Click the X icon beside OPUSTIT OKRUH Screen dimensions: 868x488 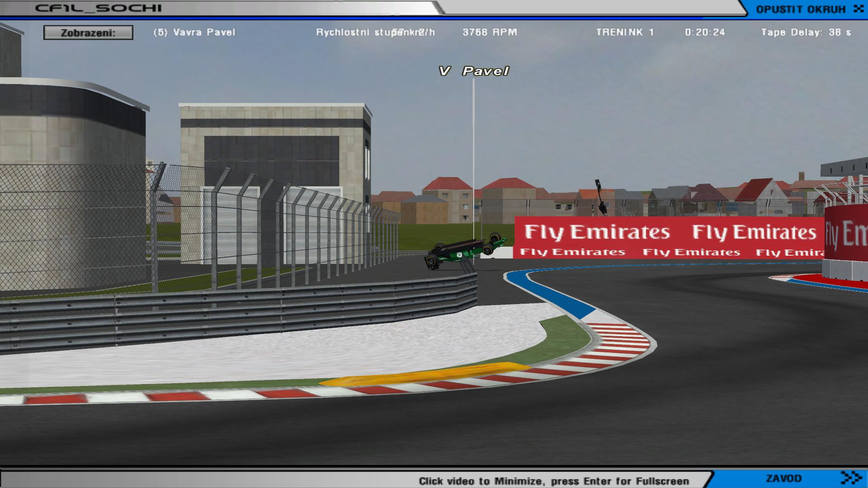click(x=858, y=9)
